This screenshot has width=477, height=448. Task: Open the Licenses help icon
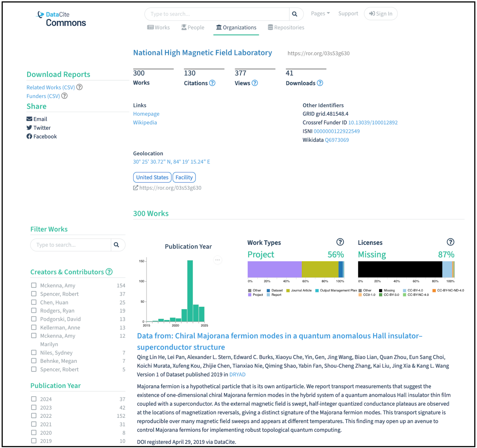pyautogui.click(x=450, y=242)
